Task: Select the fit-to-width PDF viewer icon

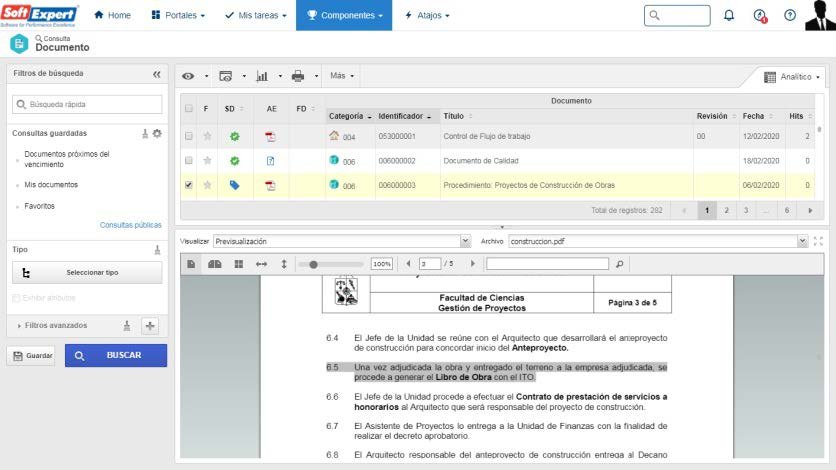Action: click(261, 264)
